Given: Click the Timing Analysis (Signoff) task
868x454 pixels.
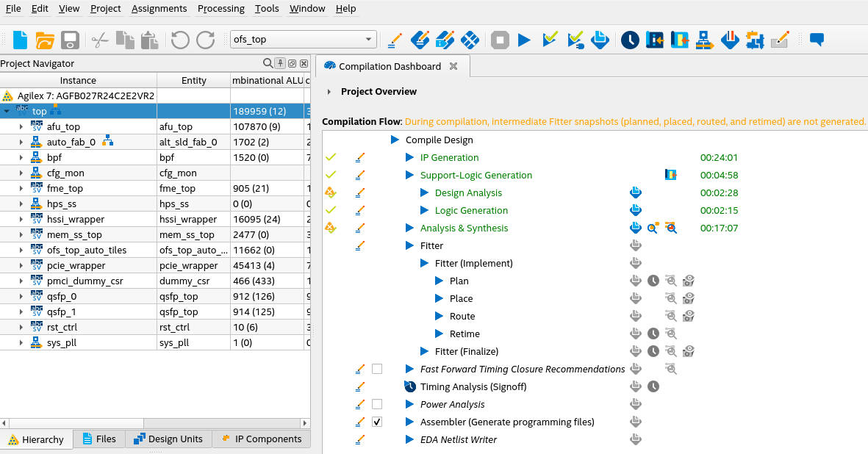Looking at the screenshot, I should click(x=473, y=387).
